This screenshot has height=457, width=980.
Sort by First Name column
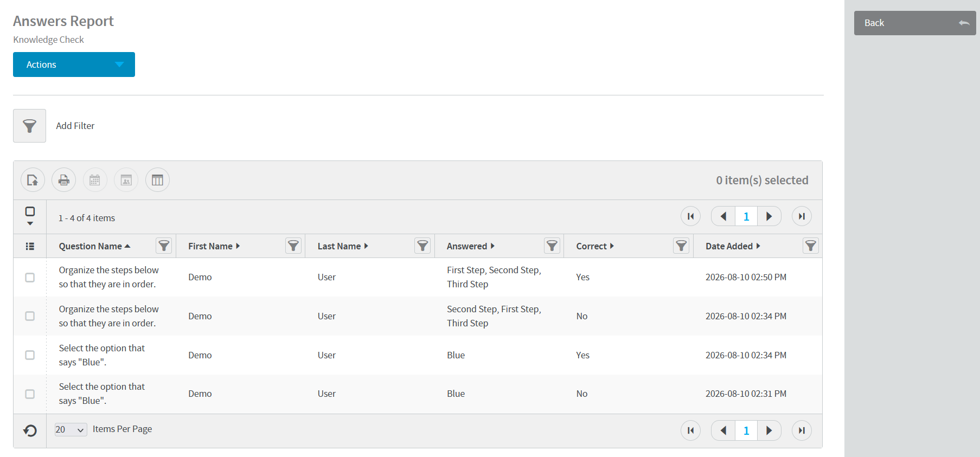point(214,246)
